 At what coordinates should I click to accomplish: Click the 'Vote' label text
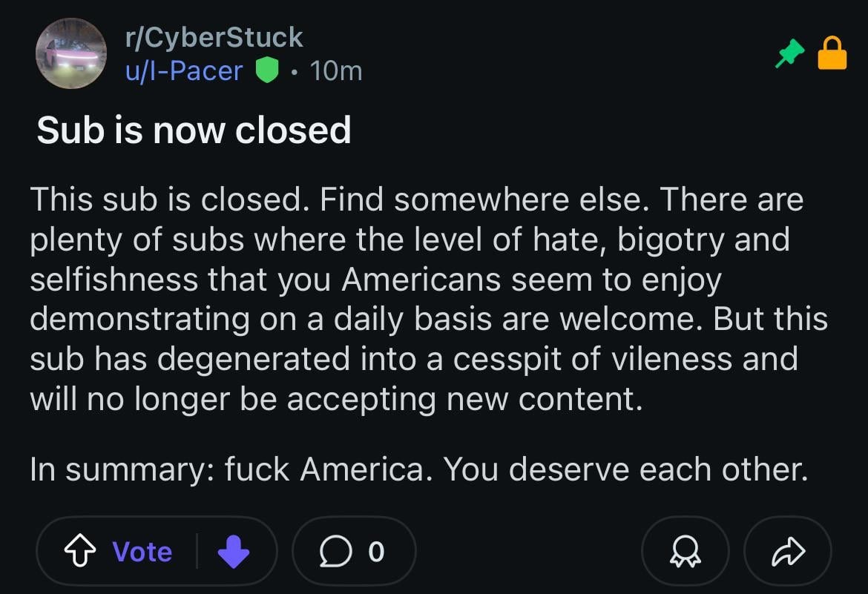[142, 552]
